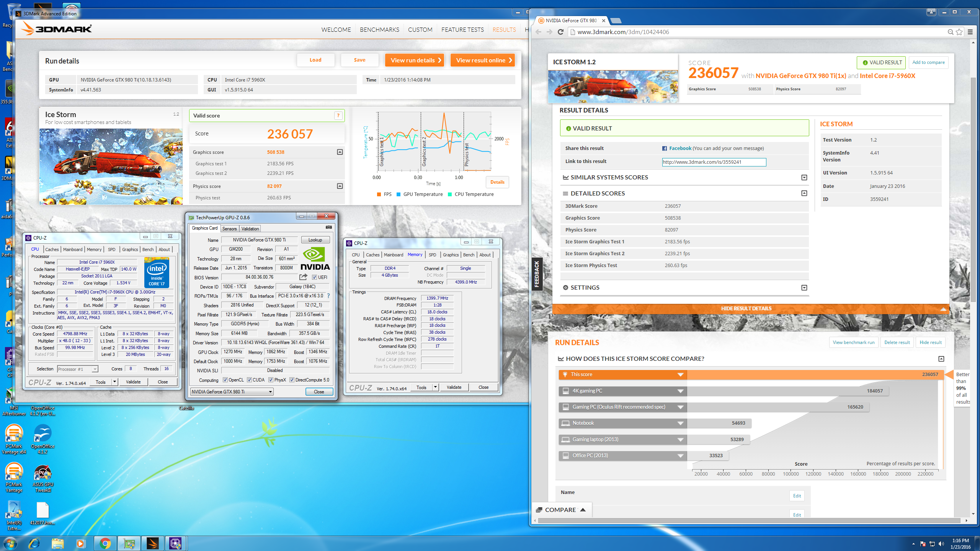
Task: Click View run details button
Action: (x=415, y=60)
